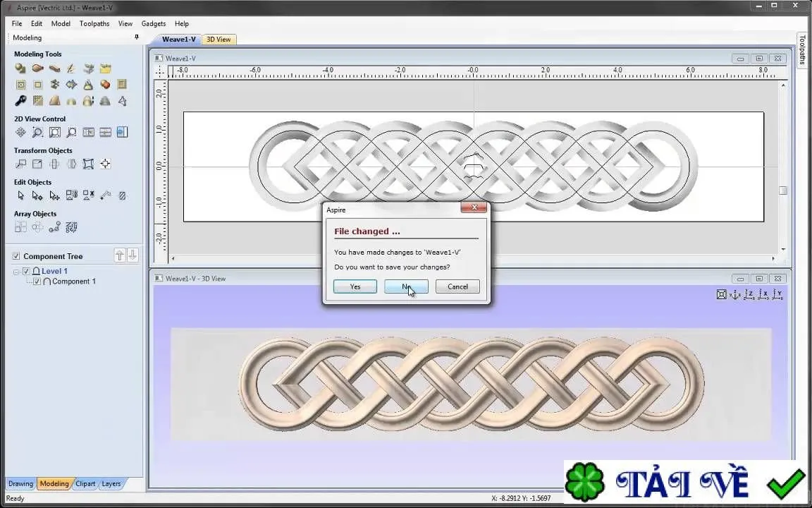
Task: Click No in the File changed dialog
Action: tap(406, 286)
